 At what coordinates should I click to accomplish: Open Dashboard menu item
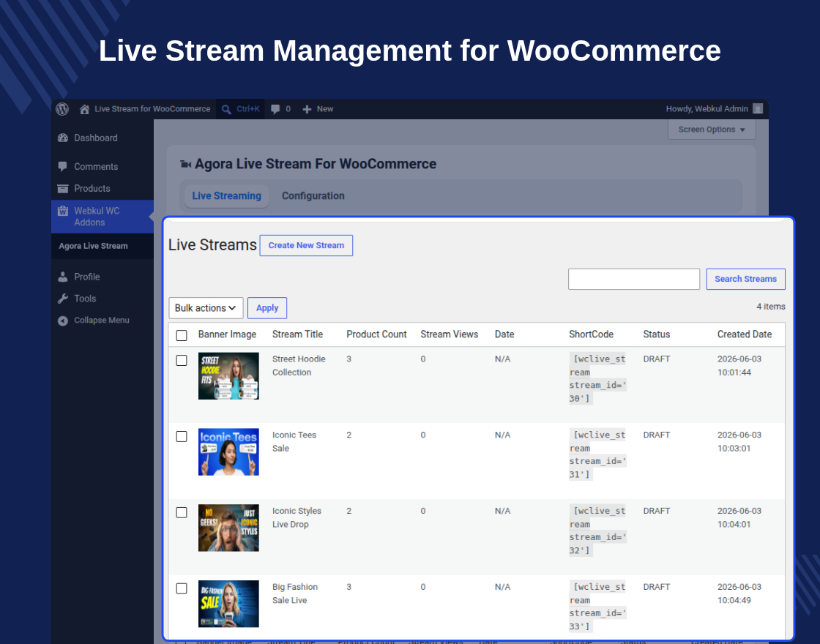coord(102,138)
